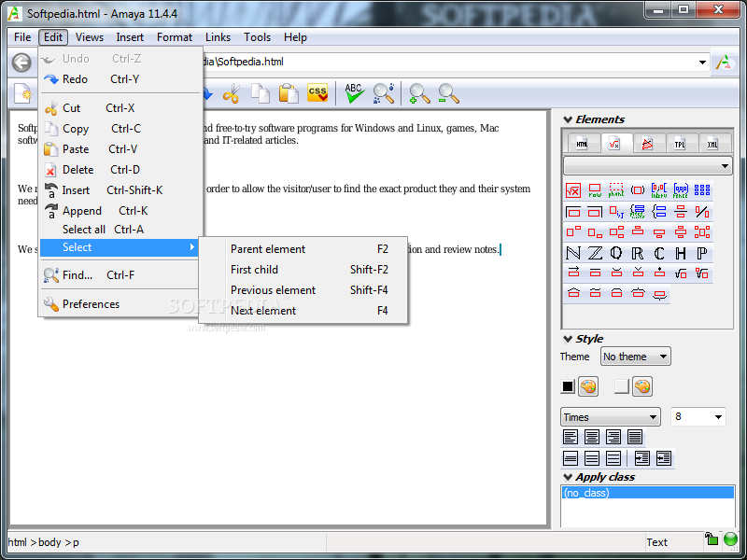Open the empty Elements category dropdown
The image size is (747, 560).
pyautogui.click(x=648, y=166)
